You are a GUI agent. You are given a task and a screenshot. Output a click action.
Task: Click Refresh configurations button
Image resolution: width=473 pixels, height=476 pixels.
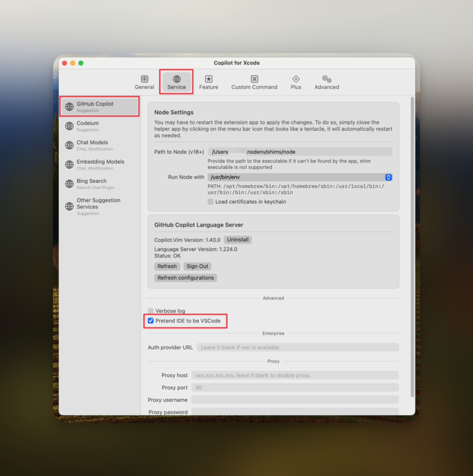tap(186, 278)
